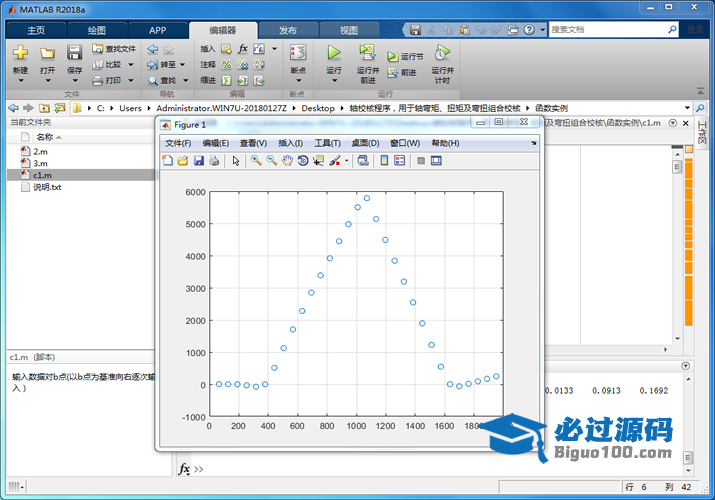Click the Zoom In tool in Figure toolbar
Screen dimensions: 715x500
256,161
